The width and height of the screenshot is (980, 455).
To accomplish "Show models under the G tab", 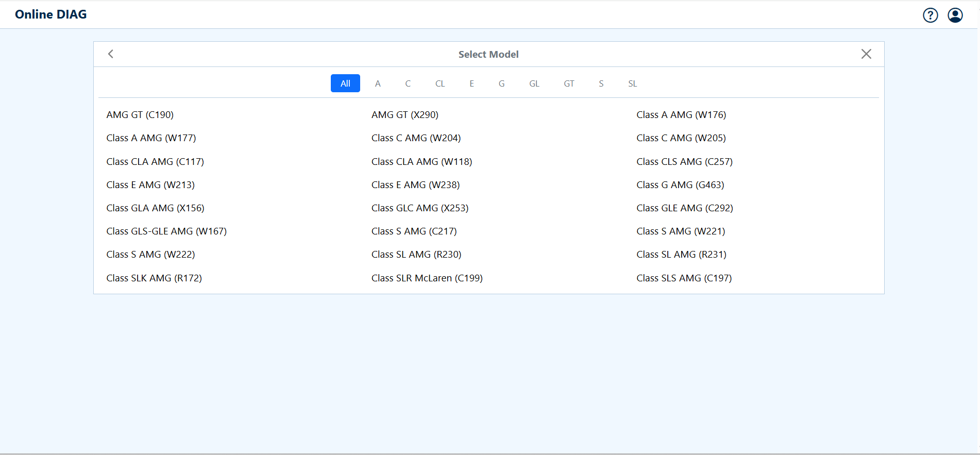I will 501,83.
